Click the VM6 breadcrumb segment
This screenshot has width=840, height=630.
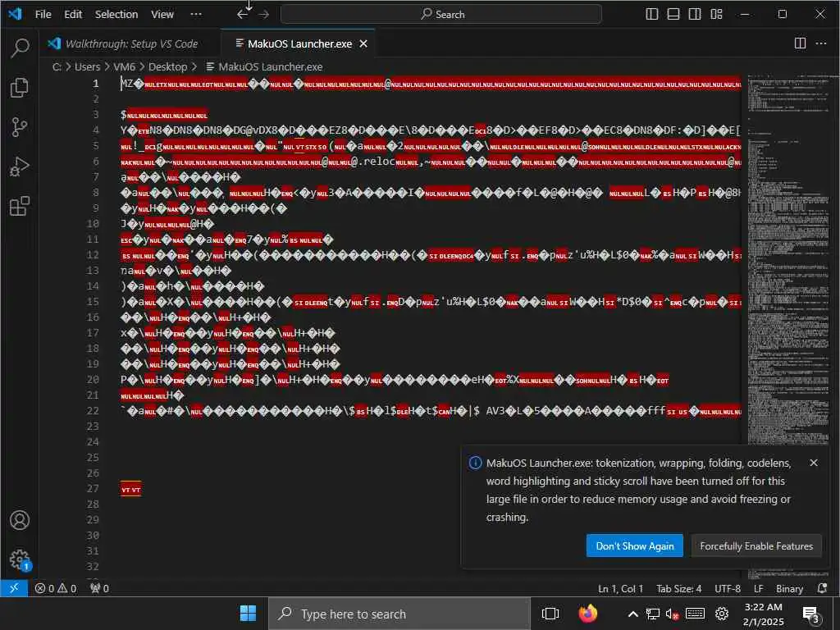125,67
